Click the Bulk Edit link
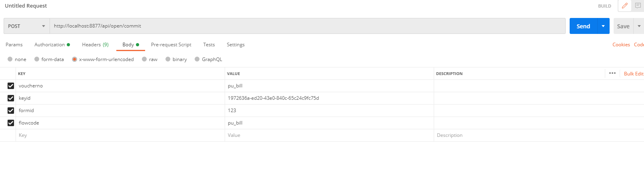Viewport: 644px width, 174px height. [634, 73]
